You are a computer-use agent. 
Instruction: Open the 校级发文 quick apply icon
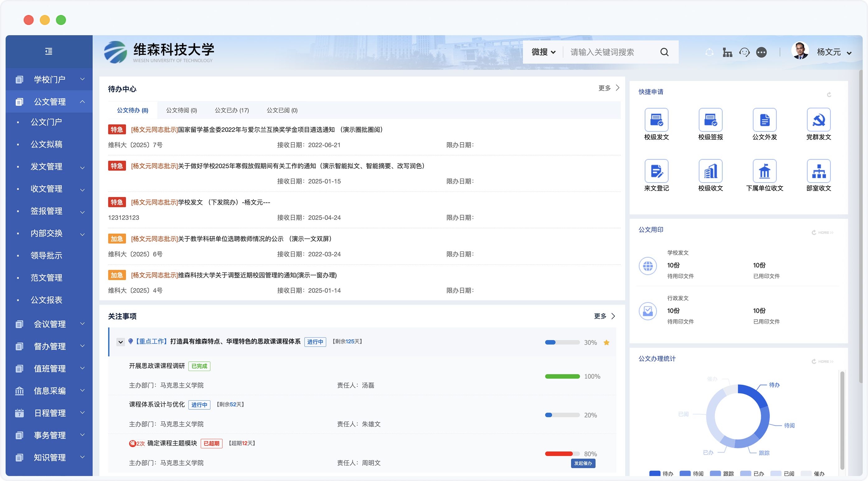point(656,120)
